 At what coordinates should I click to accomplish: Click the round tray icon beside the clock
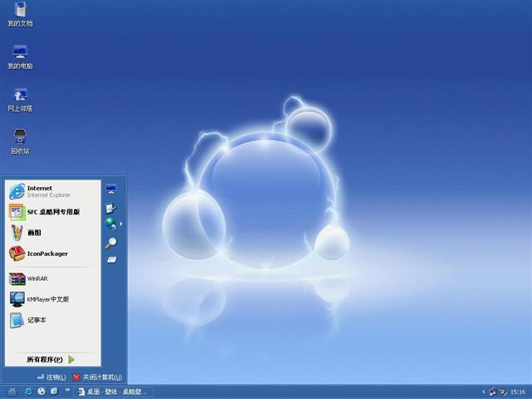503,392
